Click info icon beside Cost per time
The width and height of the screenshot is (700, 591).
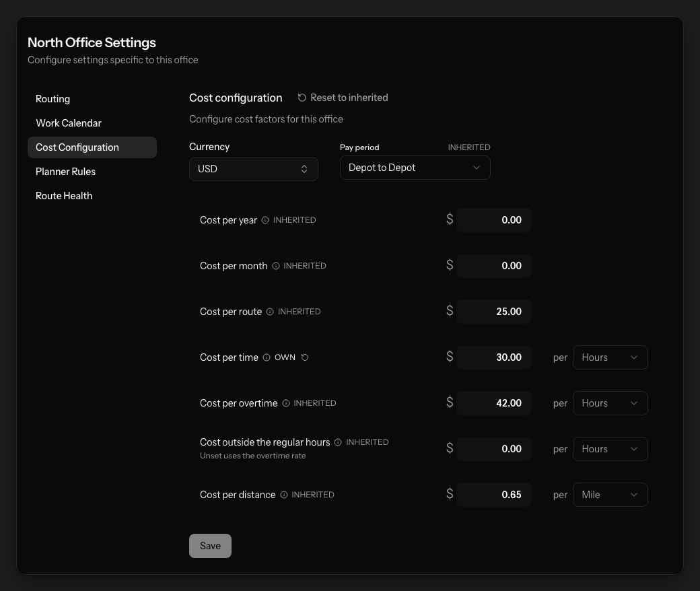pos(267,357)
